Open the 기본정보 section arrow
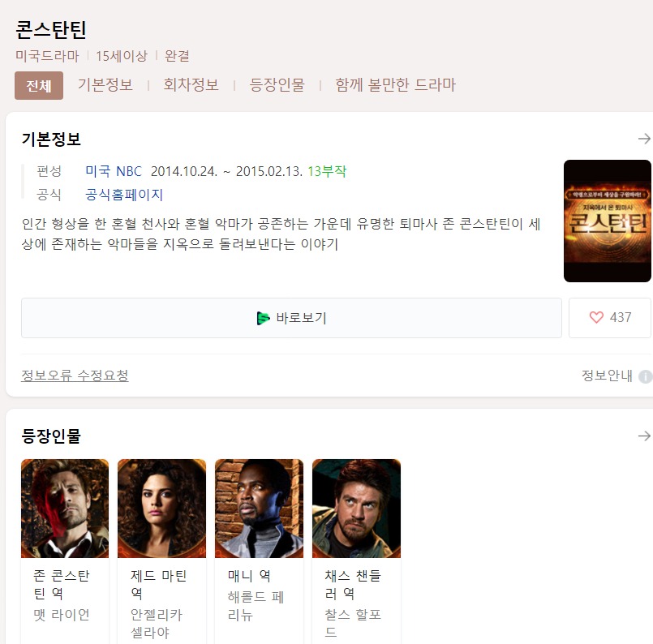The image size is (653, 644). pos(644,139)
